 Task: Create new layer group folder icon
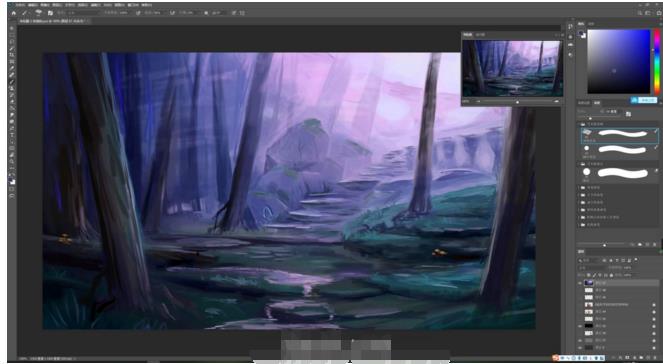[x=641, y=358]
